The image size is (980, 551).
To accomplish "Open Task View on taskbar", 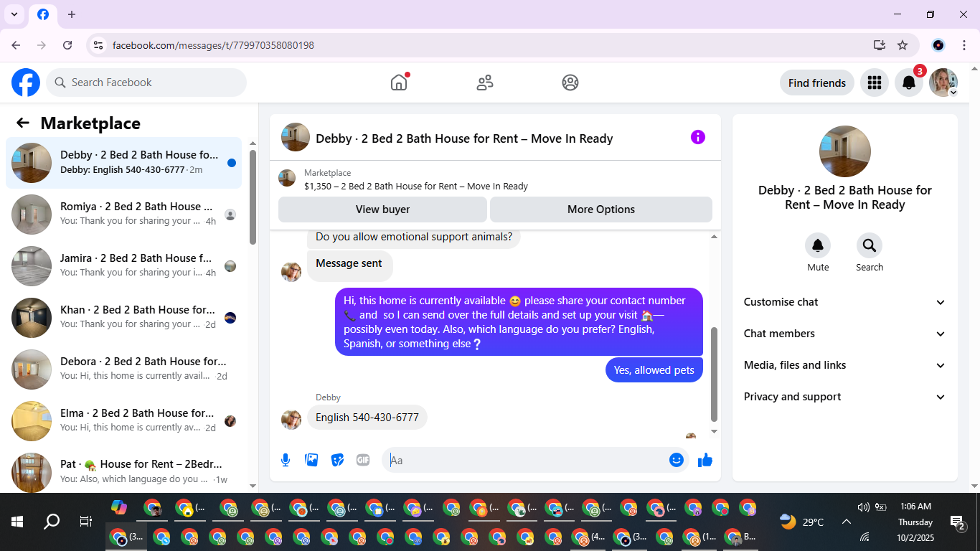I will click(x=85, y=522).
